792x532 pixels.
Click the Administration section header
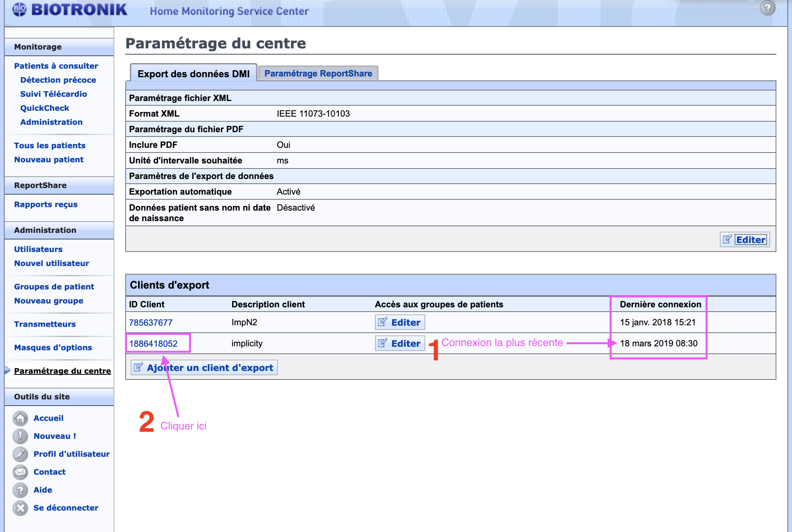[x=59, y=230]
